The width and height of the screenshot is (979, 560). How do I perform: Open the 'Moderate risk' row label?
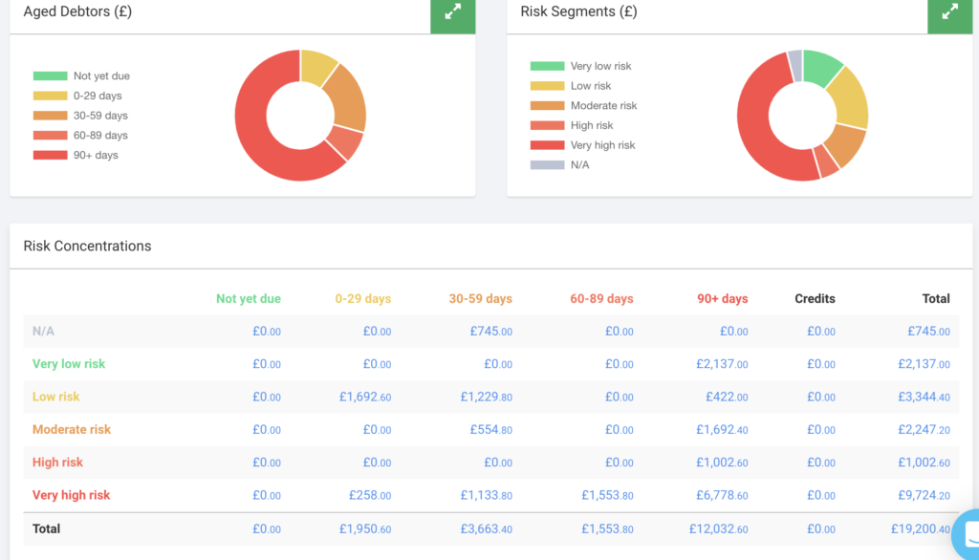72,430
